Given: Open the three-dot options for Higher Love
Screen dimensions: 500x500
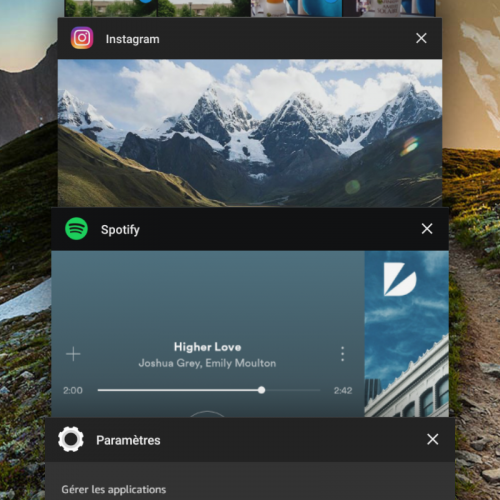Looking at the screenshot, I should [342, 354].
